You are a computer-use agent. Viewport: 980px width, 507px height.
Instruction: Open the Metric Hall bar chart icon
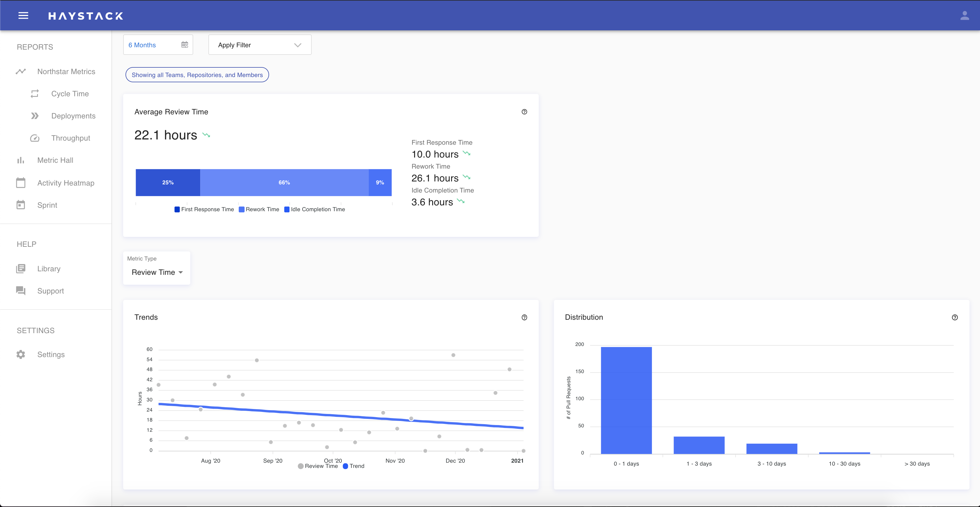20,160
